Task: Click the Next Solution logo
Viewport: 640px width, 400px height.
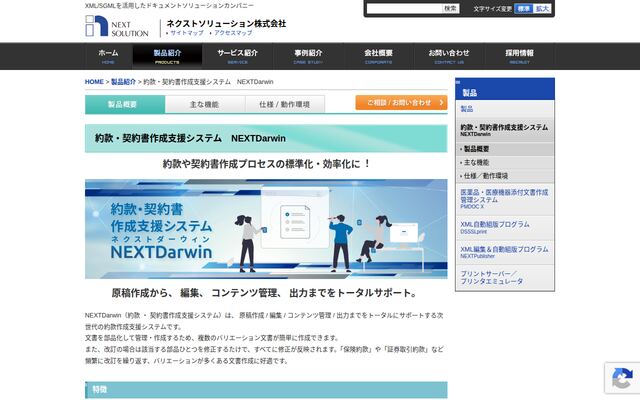Action: [117, 26]
